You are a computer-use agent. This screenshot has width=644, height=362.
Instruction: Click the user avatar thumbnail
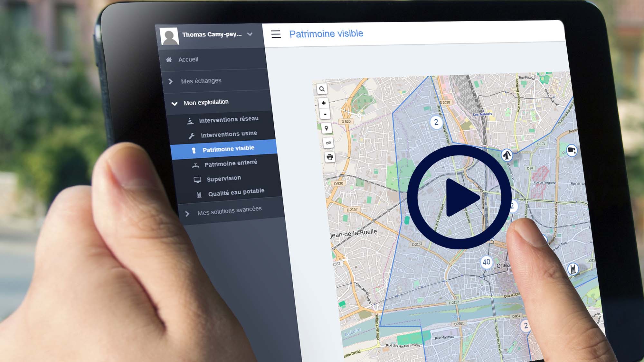[x=169, y=36]
